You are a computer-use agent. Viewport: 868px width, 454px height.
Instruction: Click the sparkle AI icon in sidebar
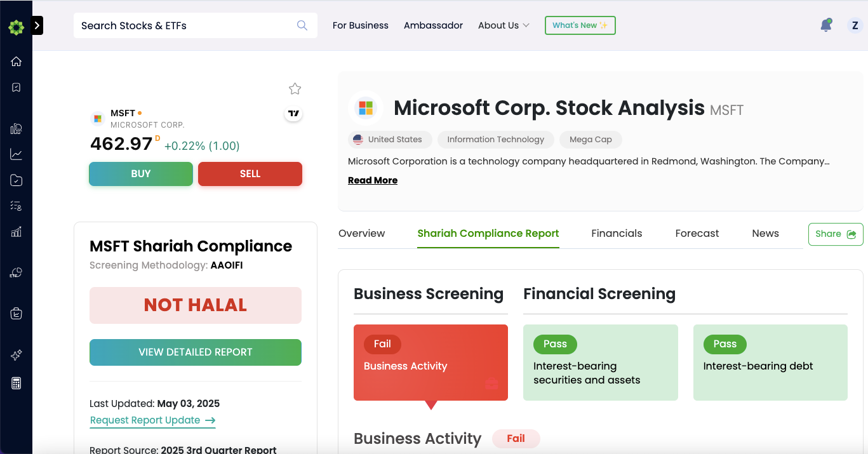17,356
